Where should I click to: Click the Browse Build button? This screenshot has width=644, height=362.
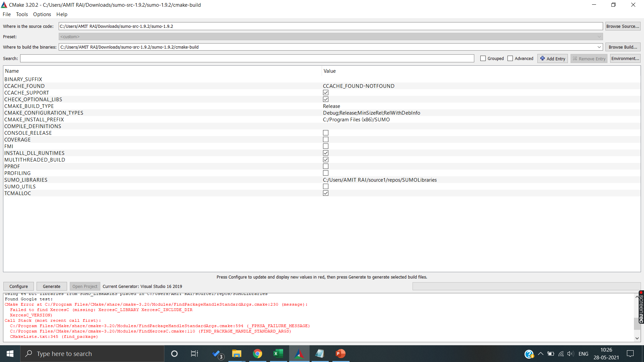pos(623,47)
